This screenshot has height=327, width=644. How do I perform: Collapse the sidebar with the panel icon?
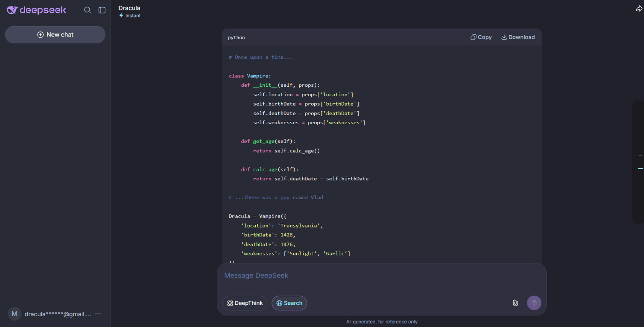pos(102,10)
